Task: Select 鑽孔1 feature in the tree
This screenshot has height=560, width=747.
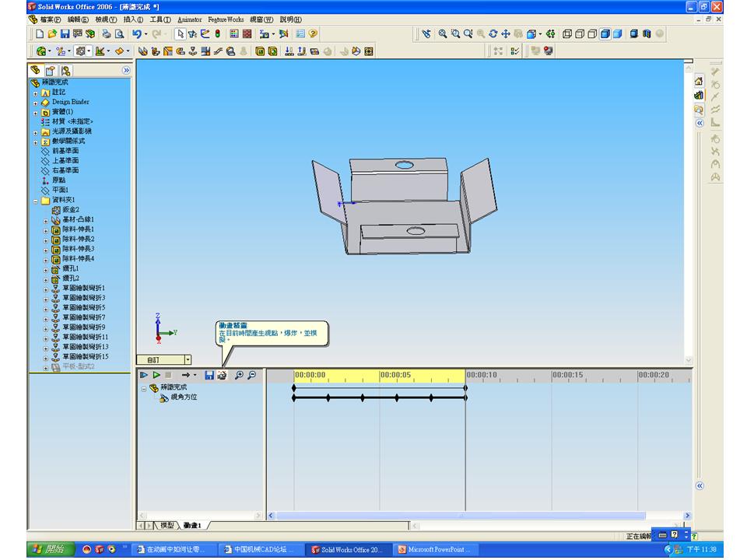Action: (x=71, y=269)
